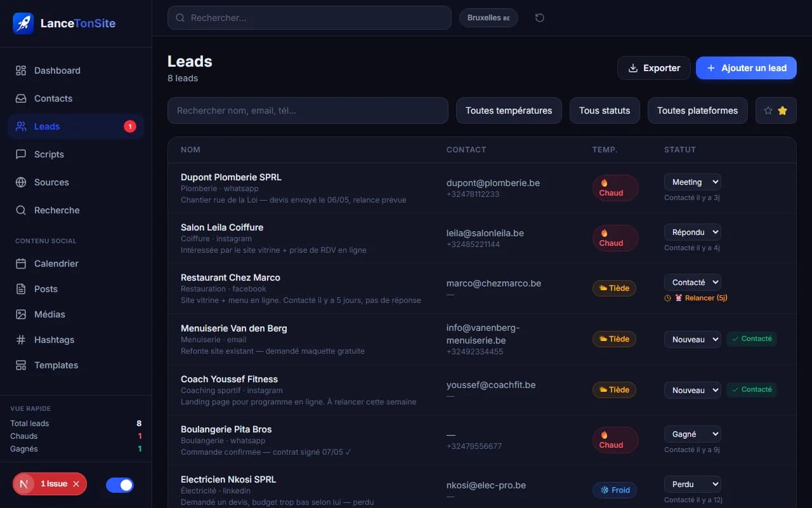Open Nouveau status dropdown for Menuiserie Van den Berg

click(x=693, y=340)
